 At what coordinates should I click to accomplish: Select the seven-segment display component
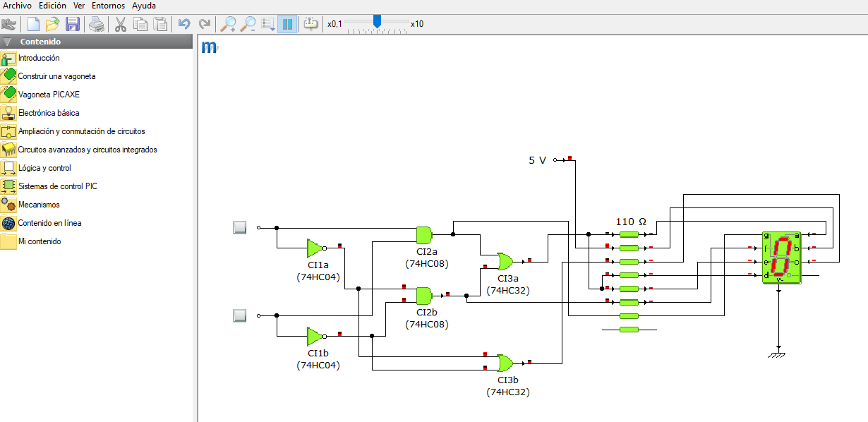pos(782,258)
